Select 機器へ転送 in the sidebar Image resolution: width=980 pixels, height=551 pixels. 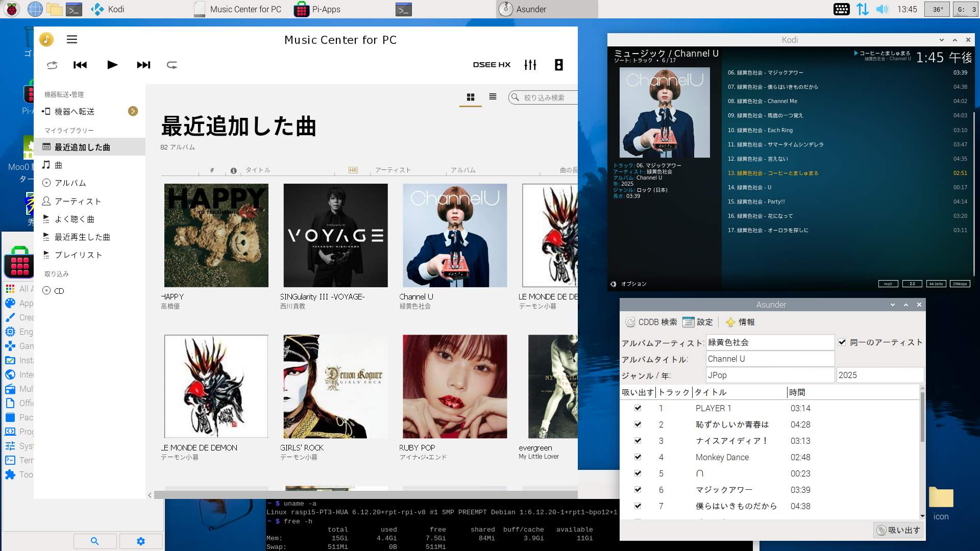coord(75,111)
